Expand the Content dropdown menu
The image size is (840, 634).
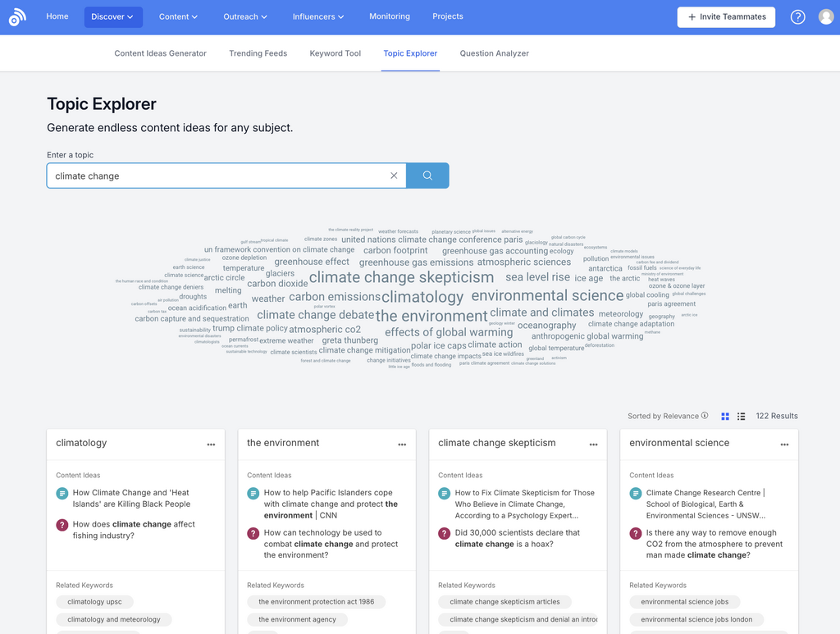tap(179, 17)
